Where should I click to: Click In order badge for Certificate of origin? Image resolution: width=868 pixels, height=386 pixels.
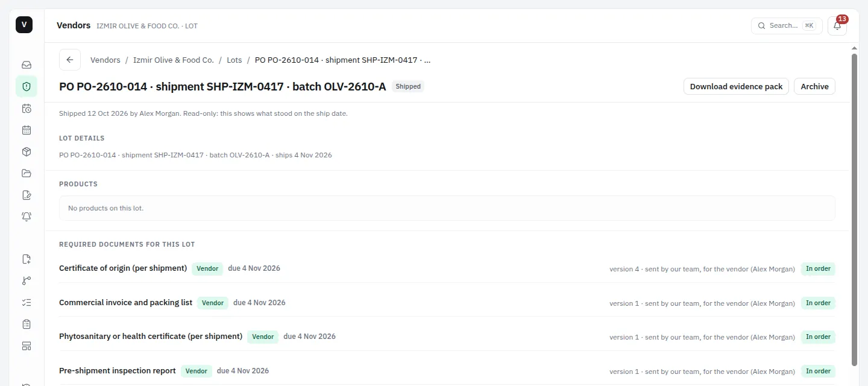818,268
